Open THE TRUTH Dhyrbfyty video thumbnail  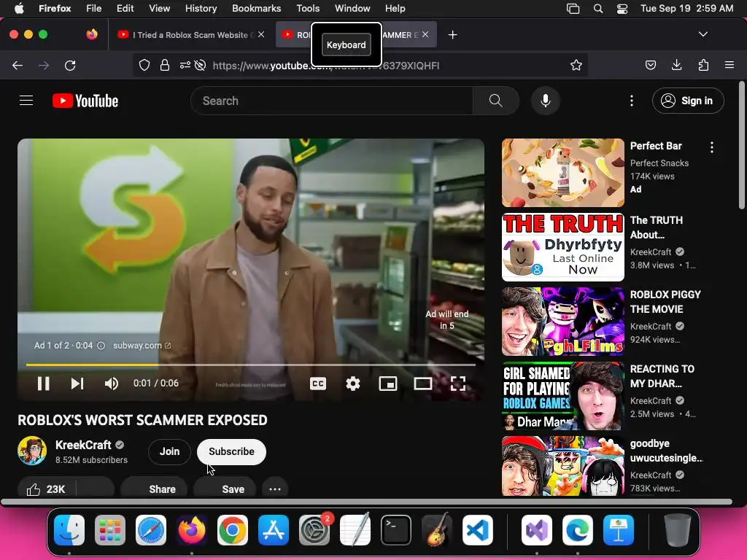click(x=563, y=247)
